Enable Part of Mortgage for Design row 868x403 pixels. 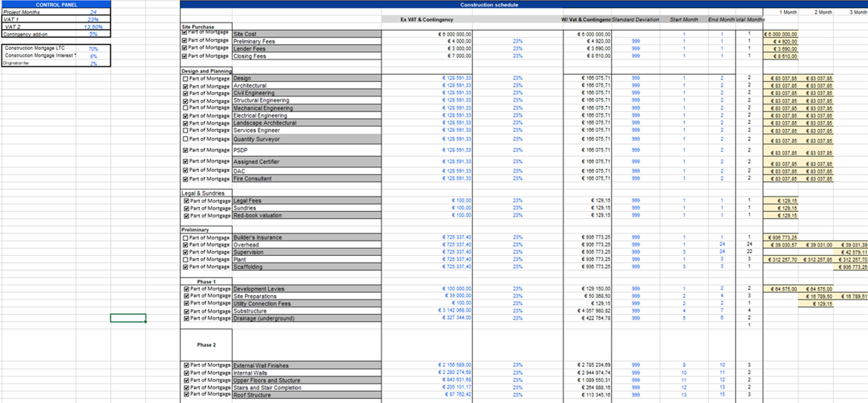(186, 79)
